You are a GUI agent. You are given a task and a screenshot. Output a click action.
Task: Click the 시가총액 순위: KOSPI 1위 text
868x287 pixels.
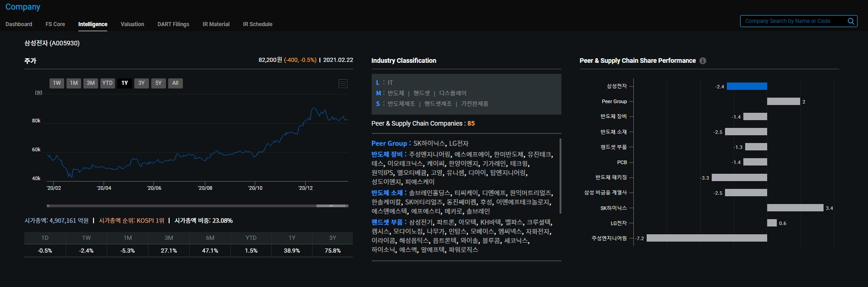pos(132,221)
